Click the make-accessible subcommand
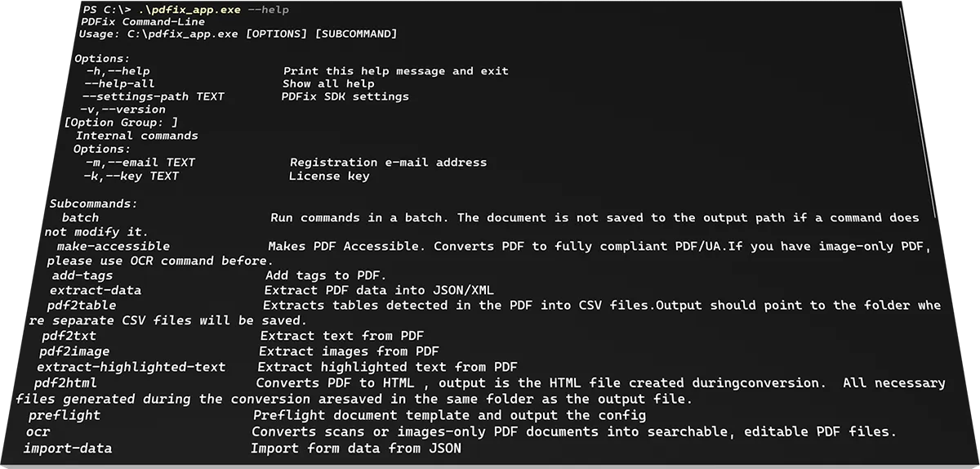980x469 pixels. pos(114,246)
